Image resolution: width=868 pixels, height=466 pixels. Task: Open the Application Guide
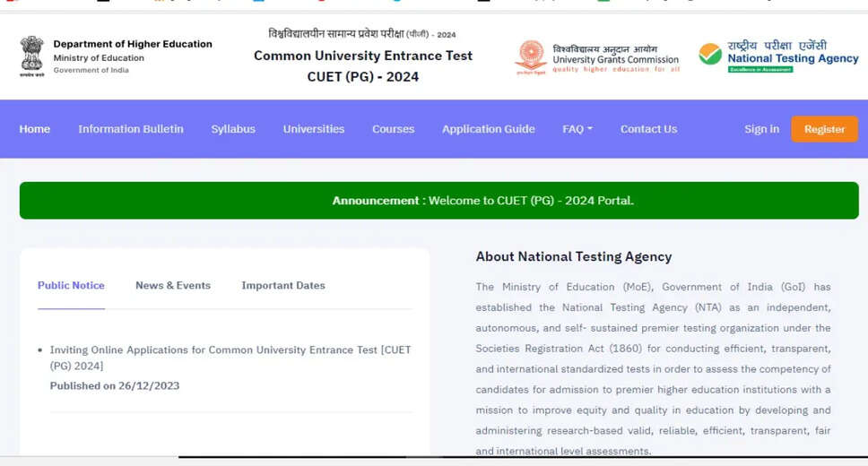[x=488, y=129]
